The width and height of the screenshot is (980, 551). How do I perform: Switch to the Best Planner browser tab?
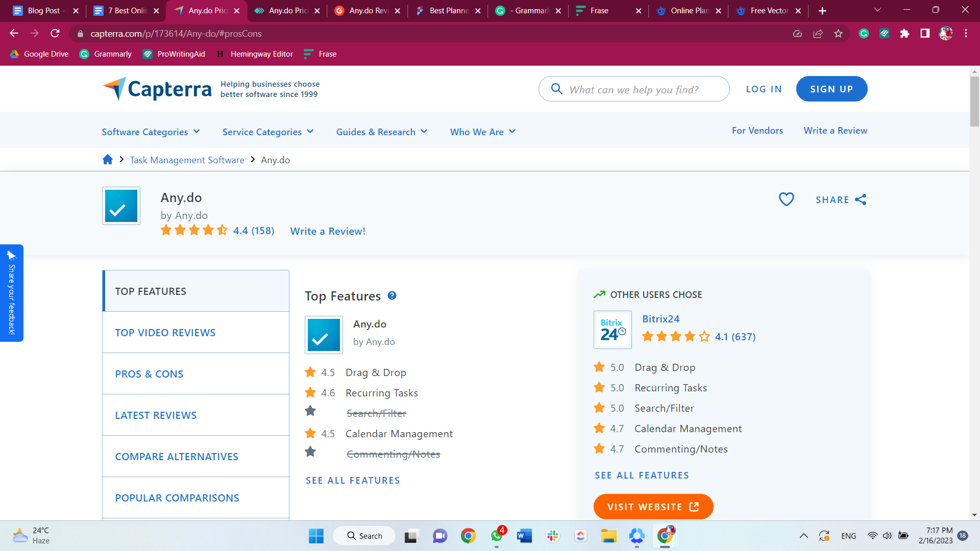tap(447, 11)
